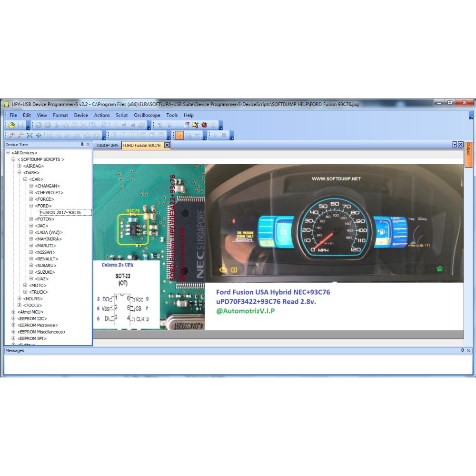
Task: Collapse the <All Devices> tree node
Action: click(x=8, y=153)
